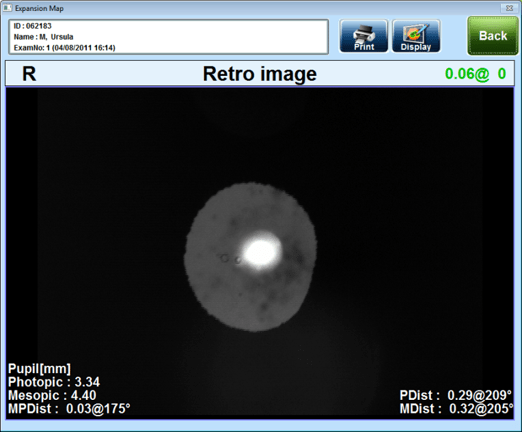Click the Expansion Map window icon
522x432 pixels.
pyautogui.click(x=7, y=8)
